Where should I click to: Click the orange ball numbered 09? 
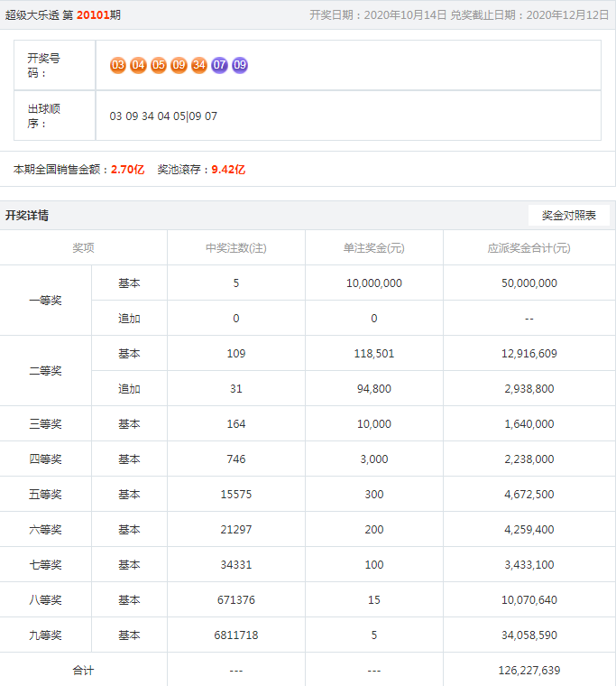tap(179, 65)
